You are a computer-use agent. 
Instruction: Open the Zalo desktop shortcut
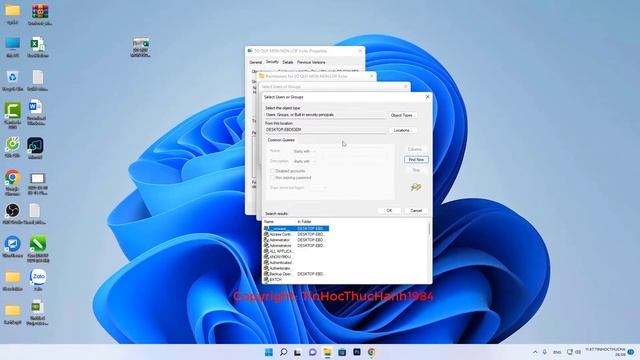click(38, 280)
